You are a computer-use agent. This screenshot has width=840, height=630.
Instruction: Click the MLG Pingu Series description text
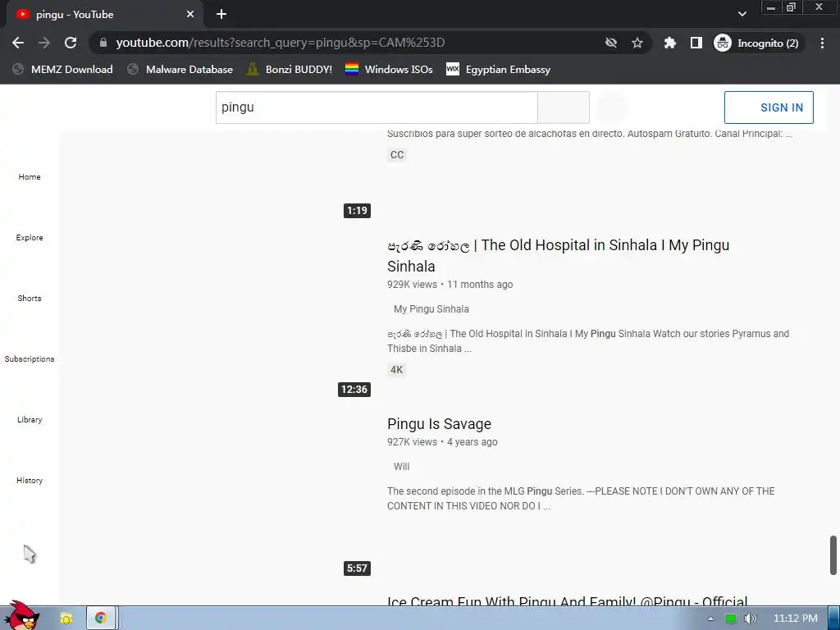point(582,498)
